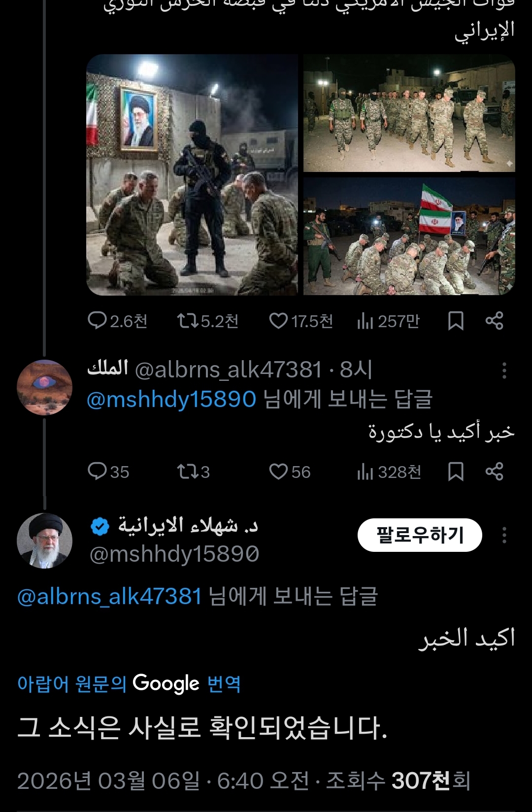Open the bottom-right photo with Iranian flags

click(409, 237)
